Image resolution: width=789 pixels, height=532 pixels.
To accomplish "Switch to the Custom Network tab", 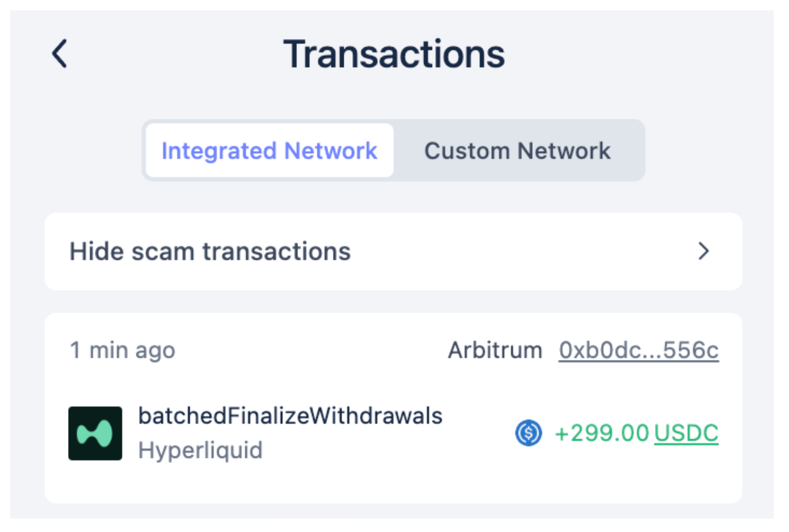I will (x=517, y=151).
